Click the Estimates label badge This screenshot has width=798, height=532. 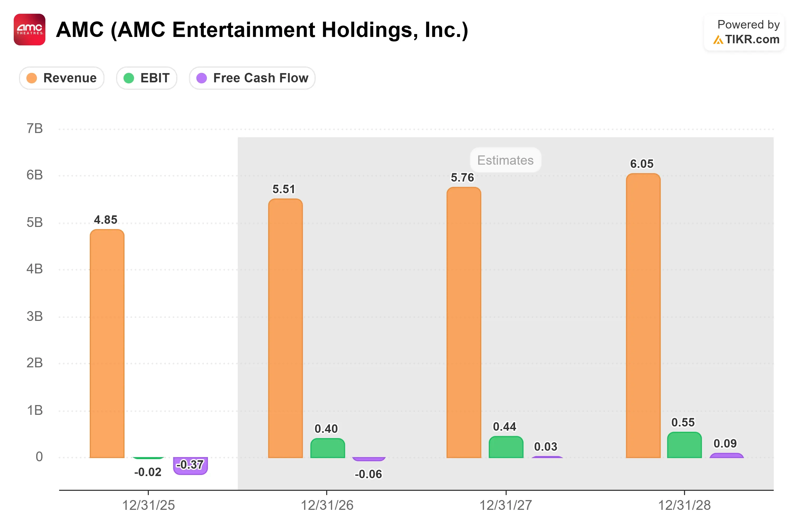505,160
